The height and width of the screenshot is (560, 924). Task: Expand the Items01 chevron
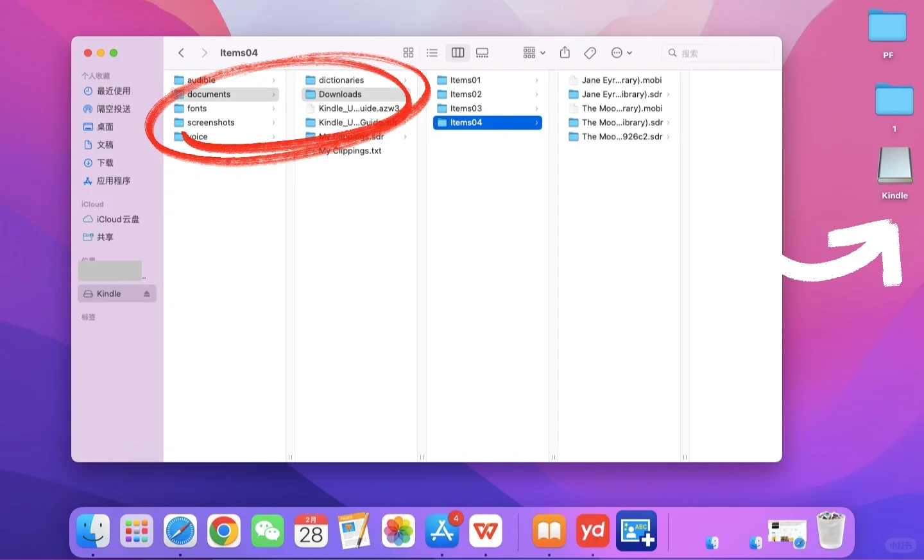tap(536, 80)
